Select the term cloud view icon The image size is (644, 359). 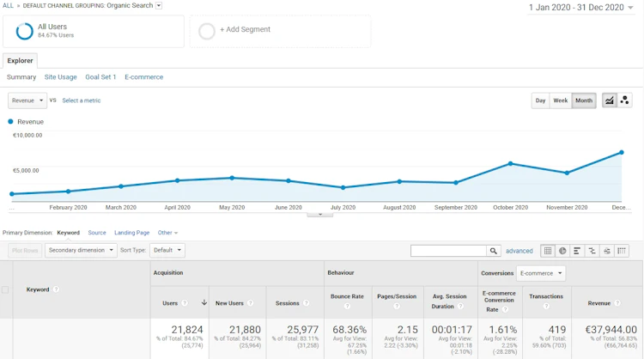606,251
